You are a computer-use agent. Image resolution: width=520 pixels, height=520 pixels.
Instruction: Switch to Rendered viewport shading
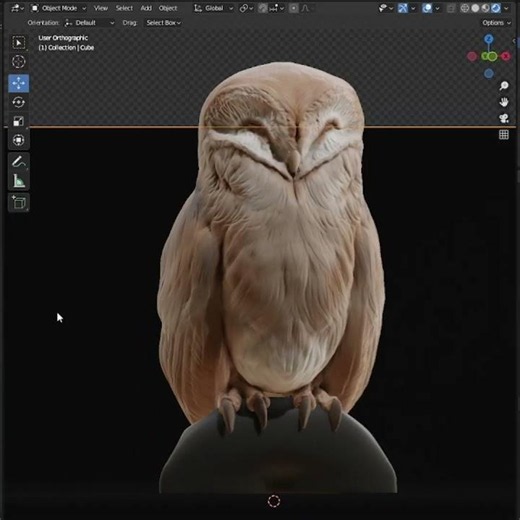pyautogui.click(x=496, y=8)
